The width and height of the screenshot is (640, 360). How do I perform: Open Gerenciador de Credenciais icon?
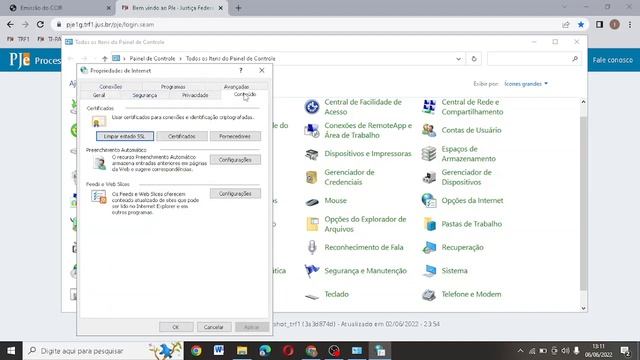click(312, 177)
